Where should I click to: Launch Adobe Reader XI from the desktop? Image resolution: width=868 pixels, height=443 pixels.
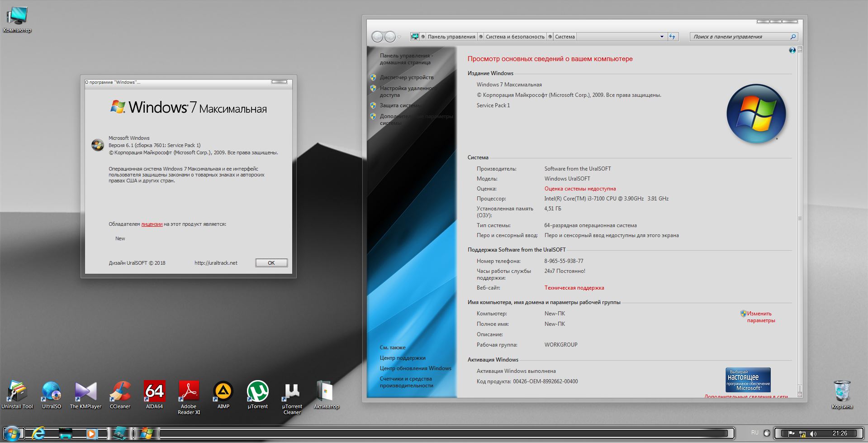(x=189, y=397)
